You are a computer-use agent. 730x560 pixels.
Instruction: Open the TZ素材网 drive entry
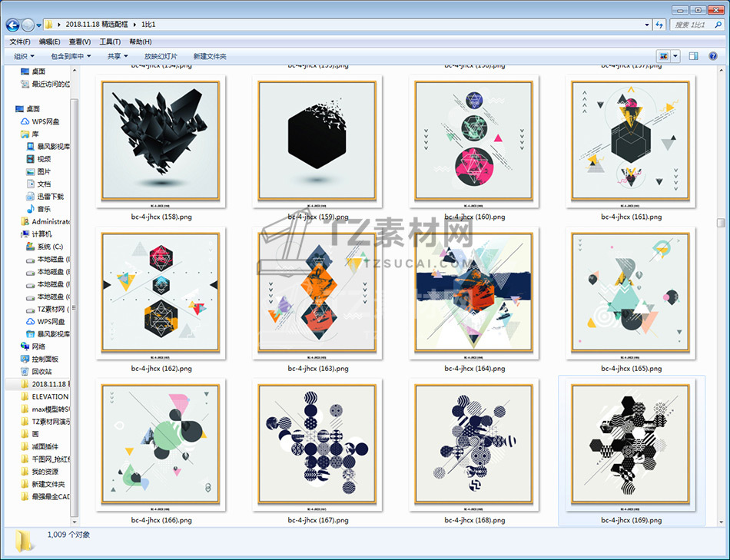[48, 309]
